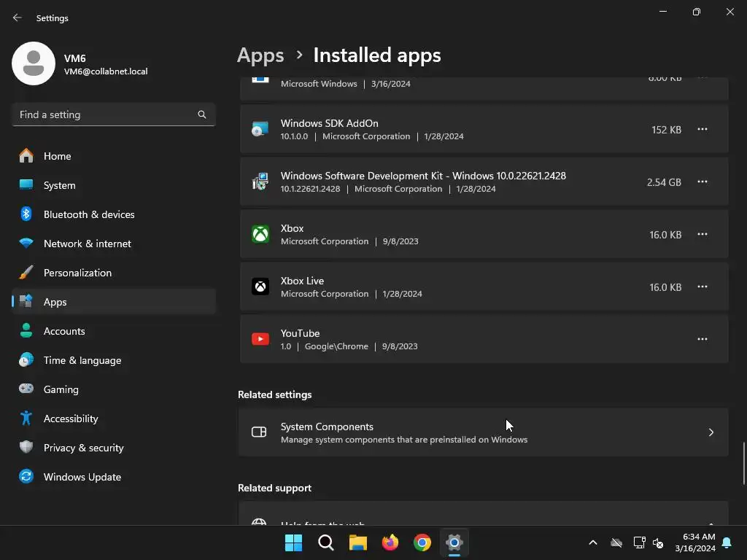Open more options for Xbox Live
747x560 pixels.
pos(703,287)
